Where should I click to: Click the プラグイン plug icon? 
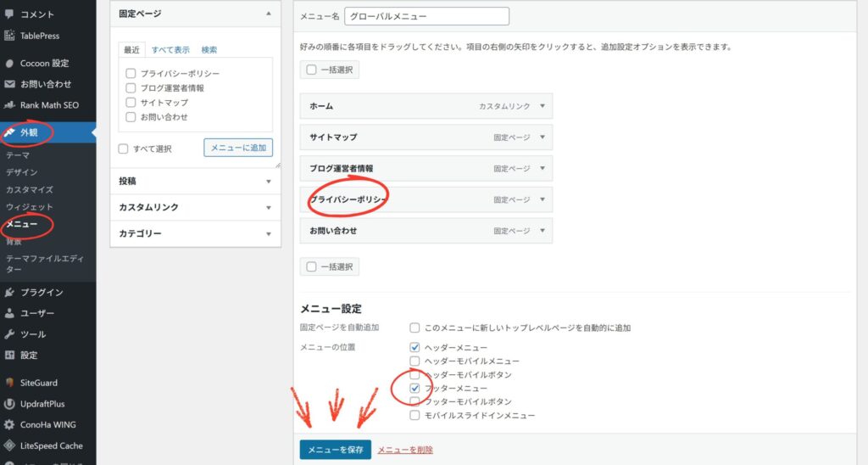9,292
